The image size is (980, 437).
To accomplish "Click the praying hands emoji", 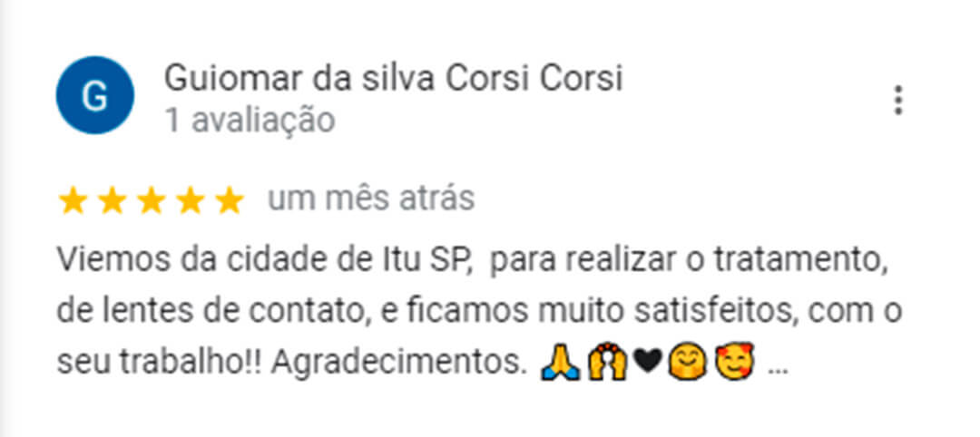I will pos(560,362).
